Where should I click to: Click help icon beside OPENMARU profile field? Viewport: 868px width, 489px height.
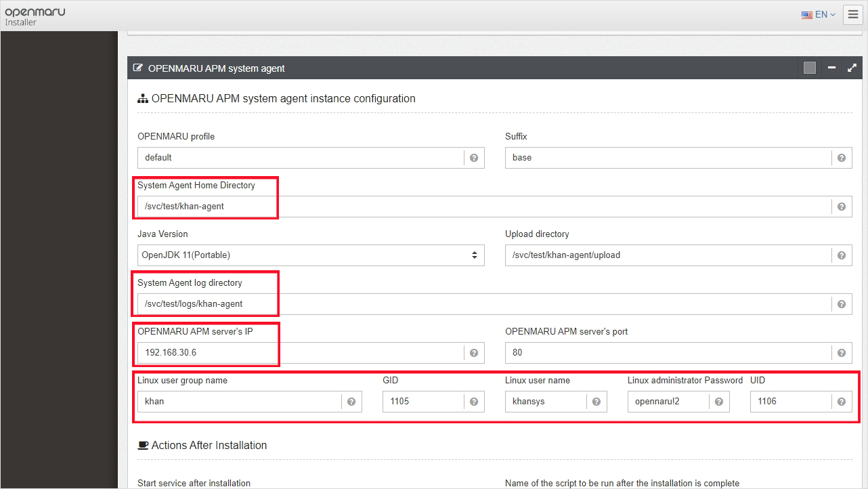(x=474, y=158)
